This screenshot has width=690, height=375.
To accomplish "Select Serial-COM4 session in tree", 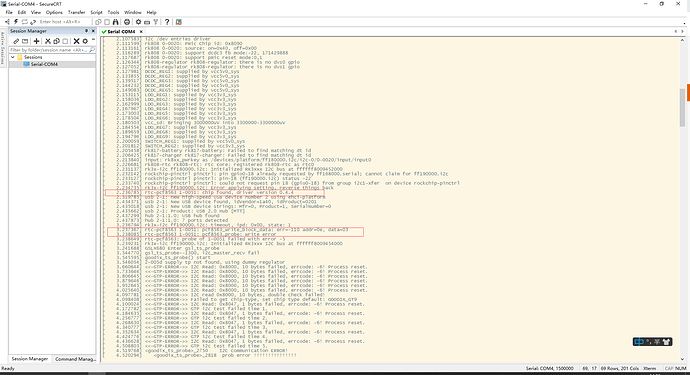I will point(44,64).
